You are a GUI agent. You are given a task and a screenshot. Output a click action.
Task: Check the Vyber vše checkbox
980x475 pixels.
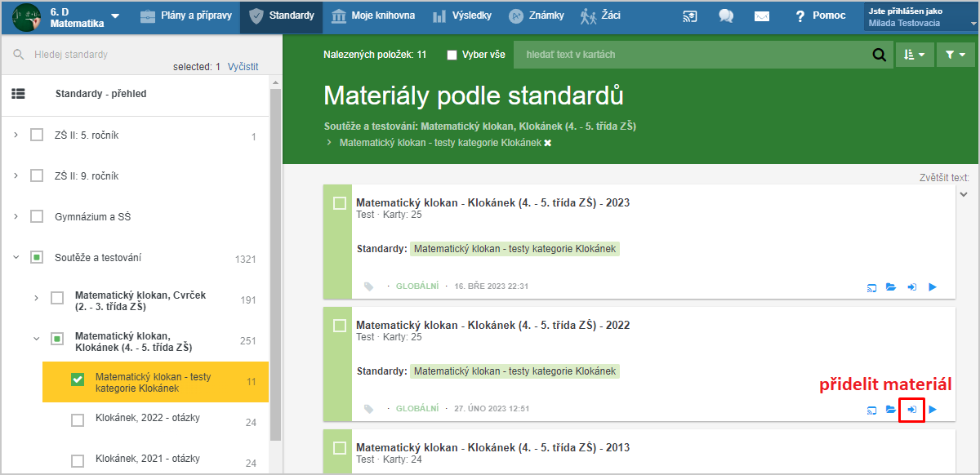pyautogui.click(x=452, y=55)
